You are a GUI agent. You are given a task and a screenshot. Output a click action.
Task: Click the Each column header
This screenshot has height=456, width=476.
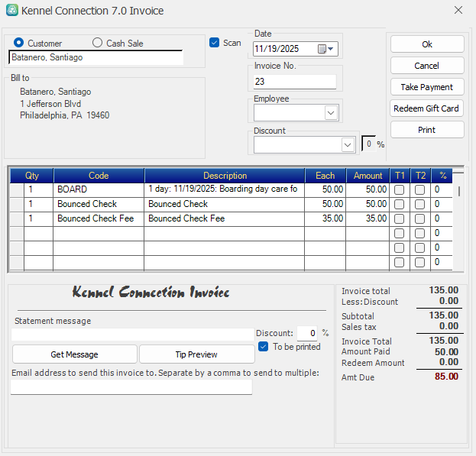click(x=325, y=176)
